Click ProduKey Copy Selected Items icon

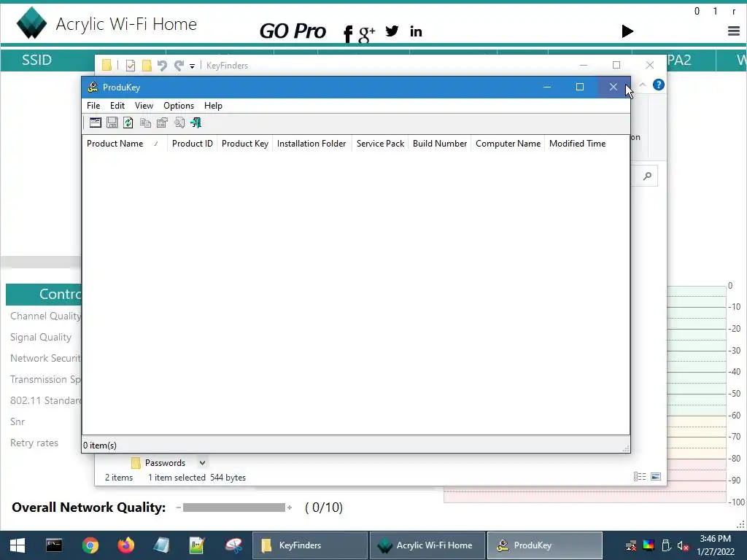point(145,122)
